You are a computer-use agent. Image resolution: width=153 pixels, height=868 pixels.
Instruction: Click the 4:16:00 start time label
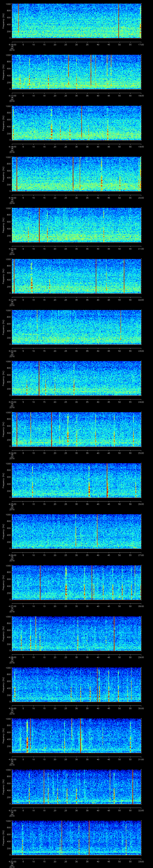click(x=12, y=44)
